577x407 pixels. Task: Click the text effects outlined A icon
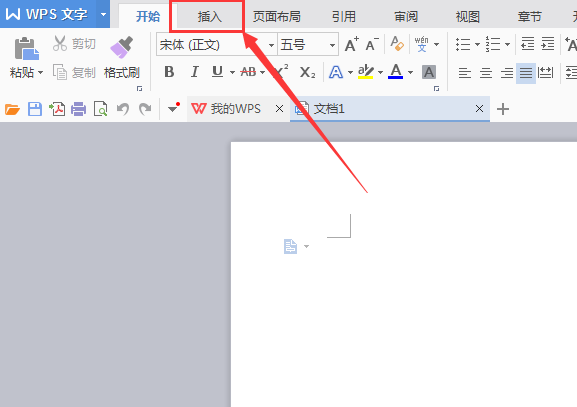(336, 72)
